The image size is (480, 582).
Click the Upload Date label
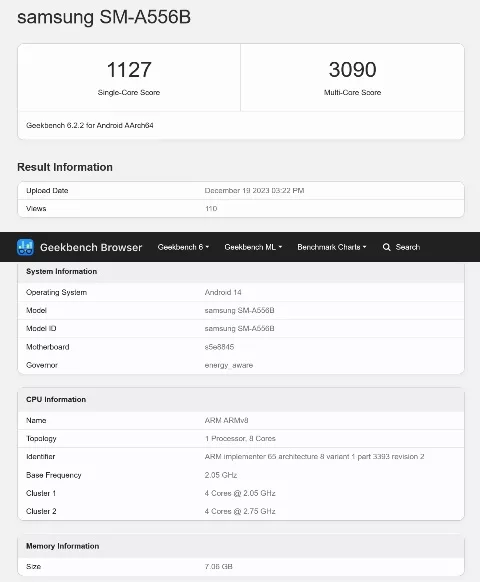tap(47, 190)
